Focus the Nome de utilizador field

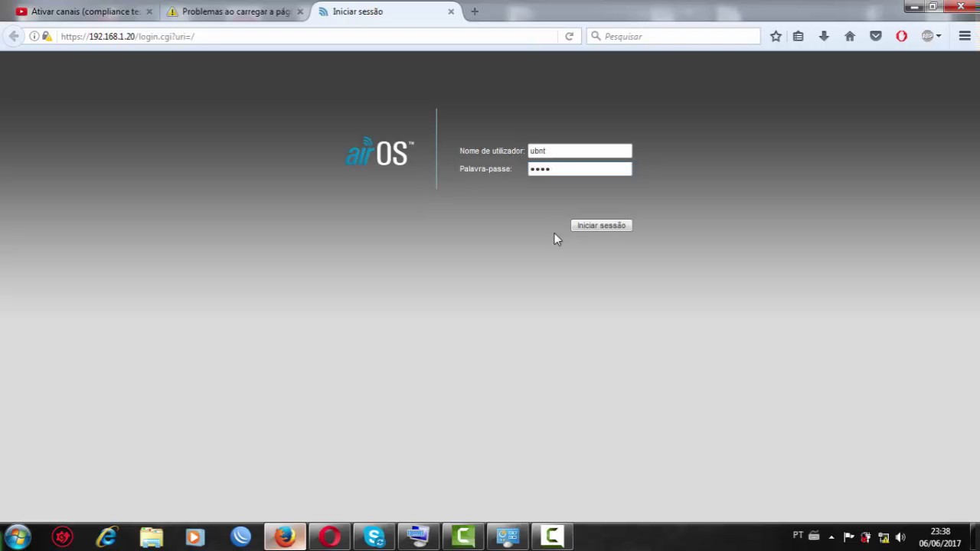pyautogui.click(x=580, y=151)
